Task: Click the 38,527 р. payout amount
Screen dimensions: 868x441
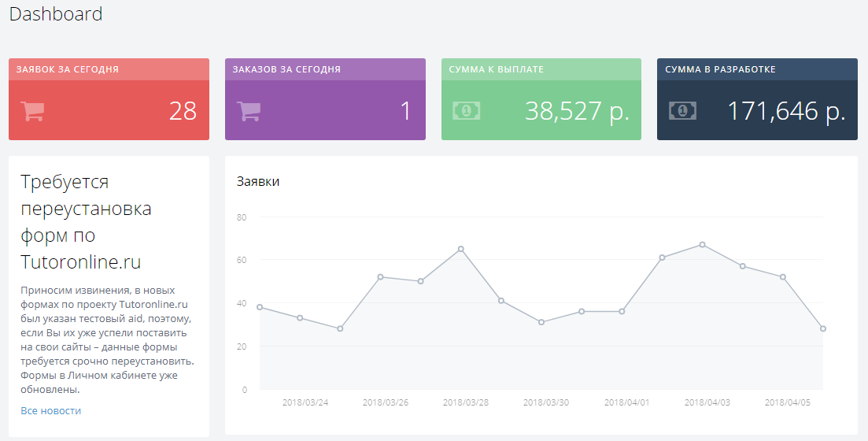Action: 577,111
